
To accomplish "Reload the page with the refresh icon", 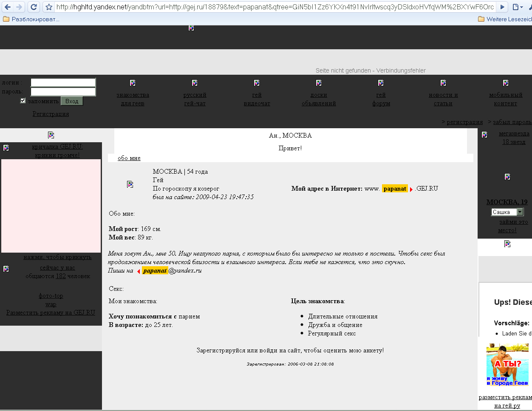I will pos(34,7).
